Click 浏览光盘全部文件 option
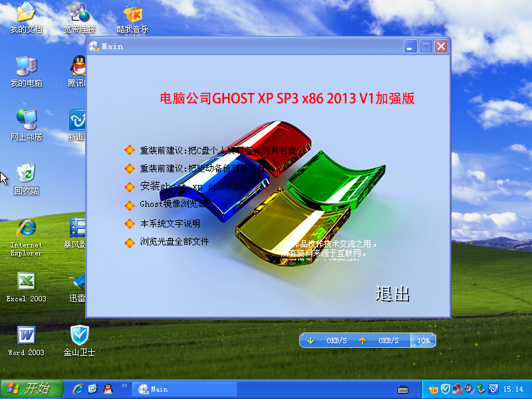Viewport: 532px width, 399px height. [x=174, y=241]
